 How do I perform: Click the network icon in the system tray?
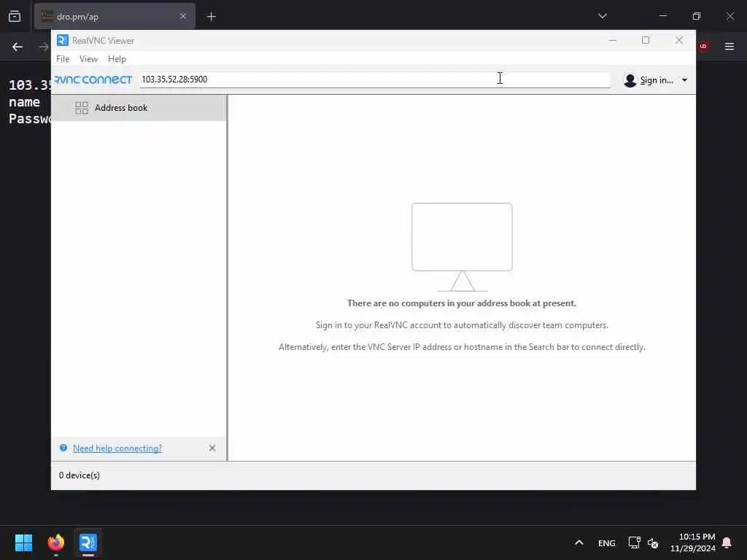pyautogui.click(x=634, y=542)
